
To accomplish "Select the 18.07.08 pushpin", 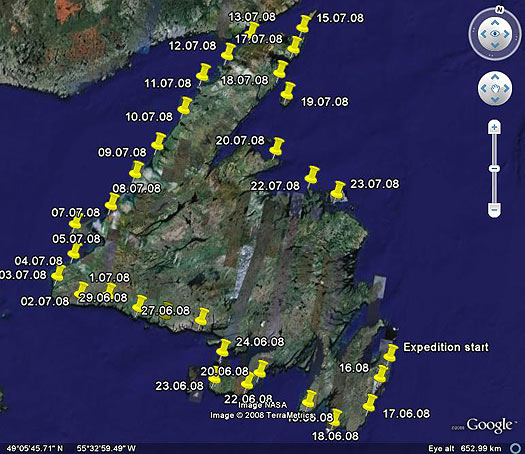I will tap(280, 70).
